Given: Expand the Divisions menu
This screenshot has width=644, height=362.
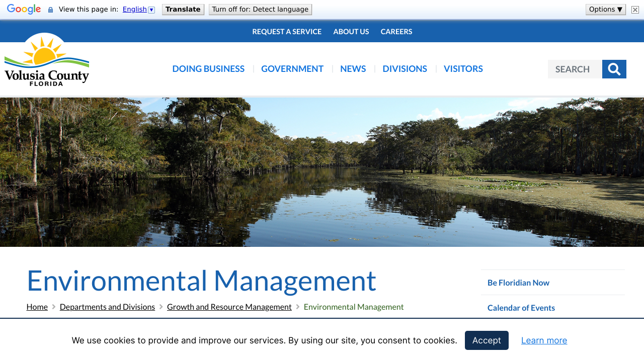Looking at the screenshot, I should click(x=405, y=69).
